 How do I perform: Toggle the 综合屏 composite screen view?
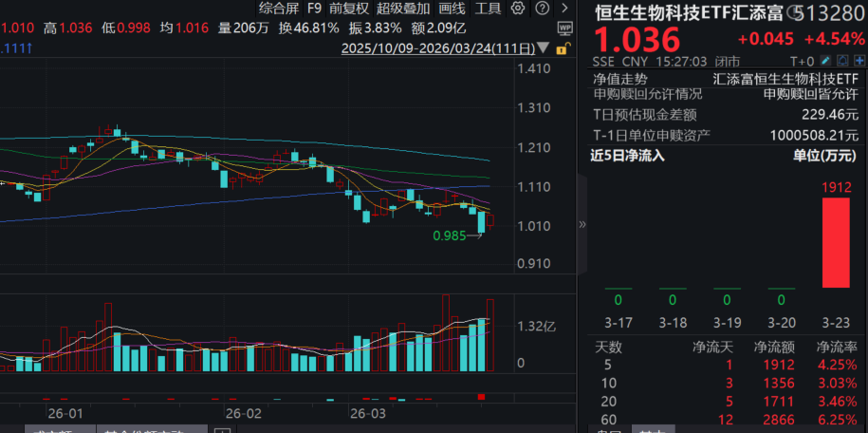click(278, 8)
